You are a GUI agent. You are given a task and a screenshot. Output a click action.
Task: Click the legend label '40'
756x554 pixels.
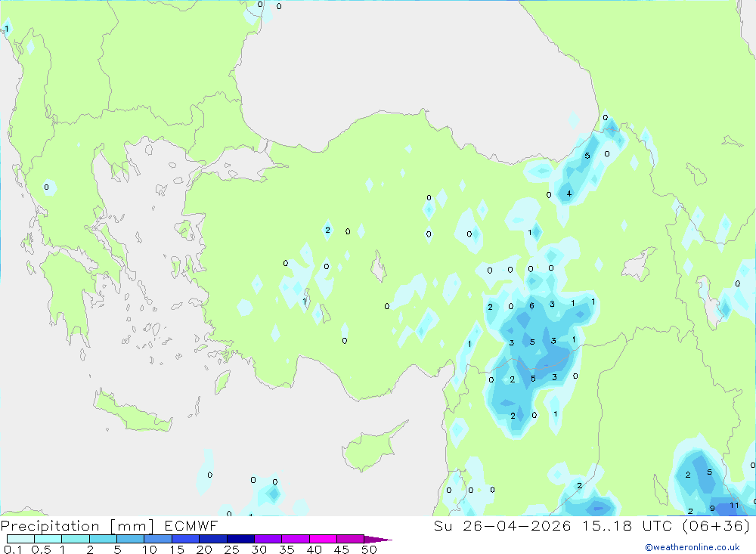(x=314, y=549)
